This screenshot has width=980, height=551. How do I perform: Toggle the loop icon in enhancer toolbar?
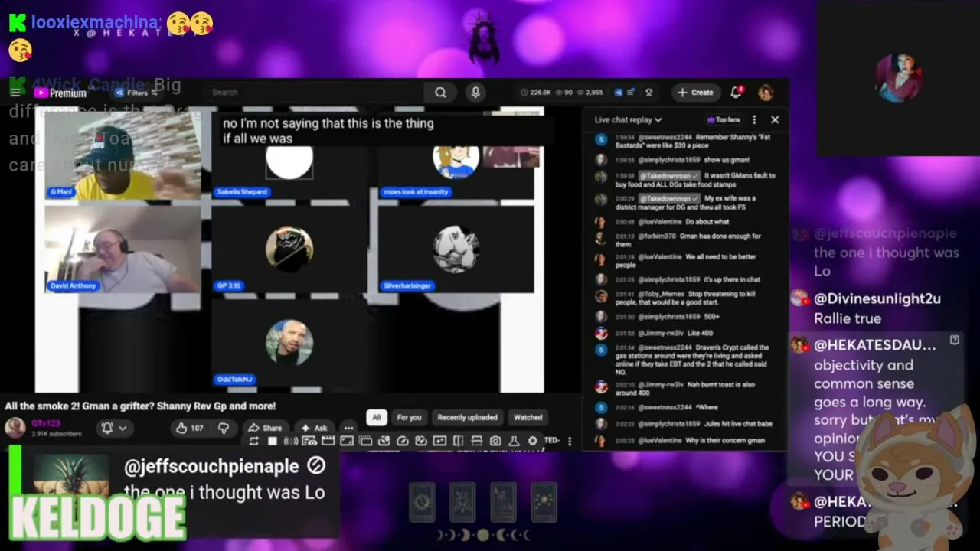[253, 441]
